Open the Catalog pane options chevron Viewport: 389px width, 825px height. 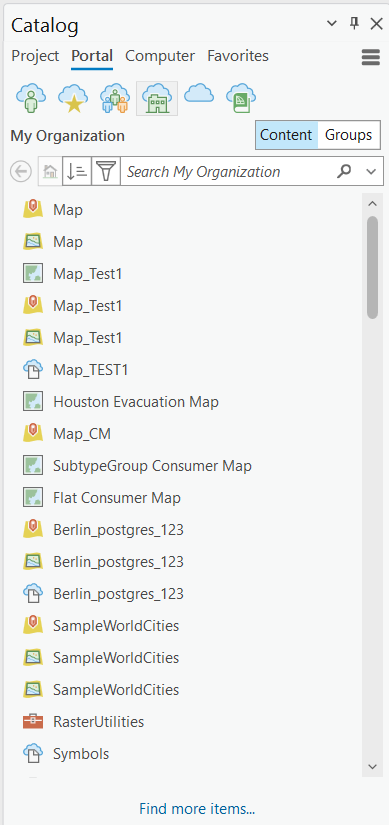coord(332,23)
